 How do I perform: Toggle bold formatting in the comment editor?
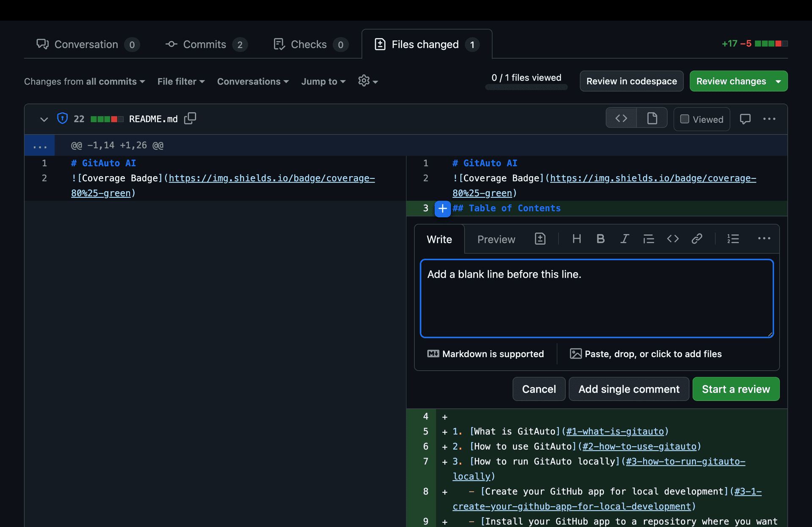click(601, 239)
